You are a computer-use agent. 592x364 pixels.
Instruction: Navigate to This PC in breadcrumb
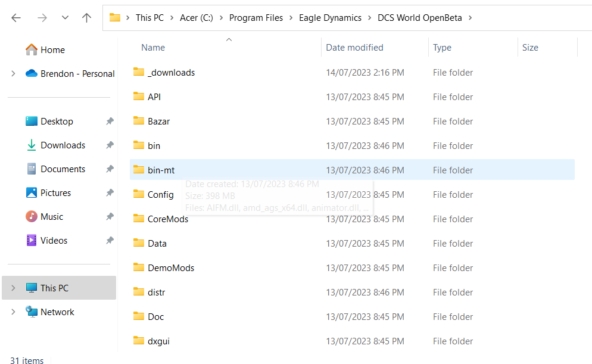point(149,18)
